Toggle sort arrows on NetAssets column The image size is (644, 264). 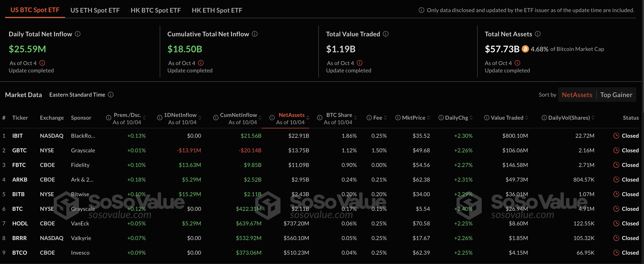[x=308, y=118]
